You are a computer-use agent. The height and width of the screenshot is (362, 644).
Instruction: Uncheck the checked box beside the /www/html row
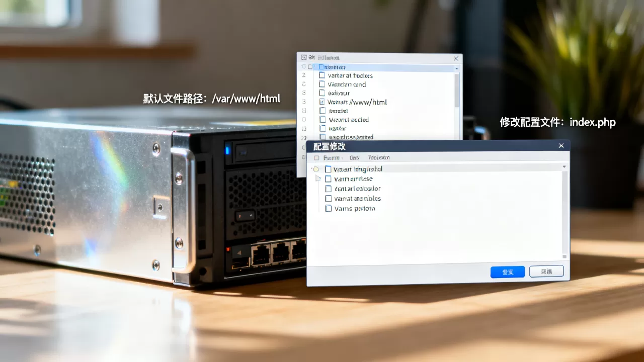pos(323,102)
